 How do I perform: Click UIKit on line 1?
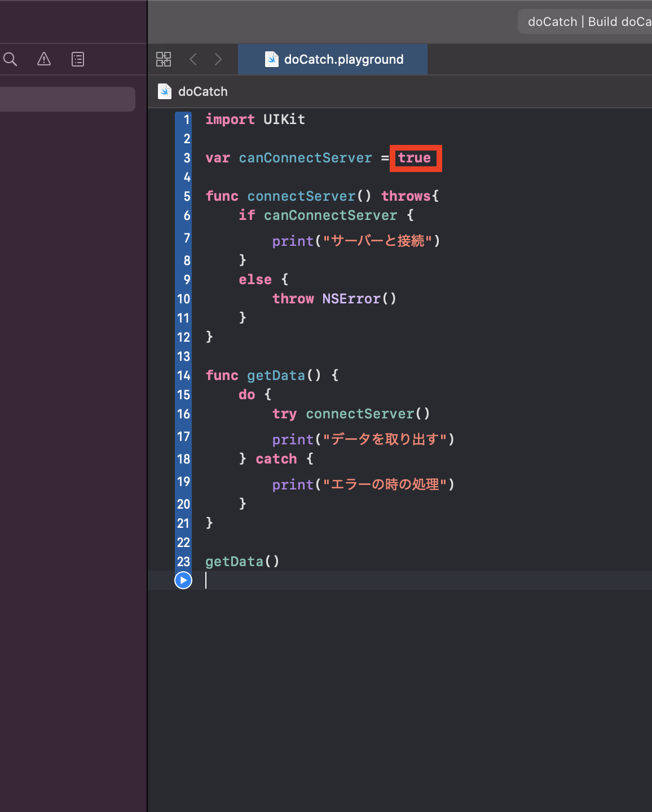point(284,120)
